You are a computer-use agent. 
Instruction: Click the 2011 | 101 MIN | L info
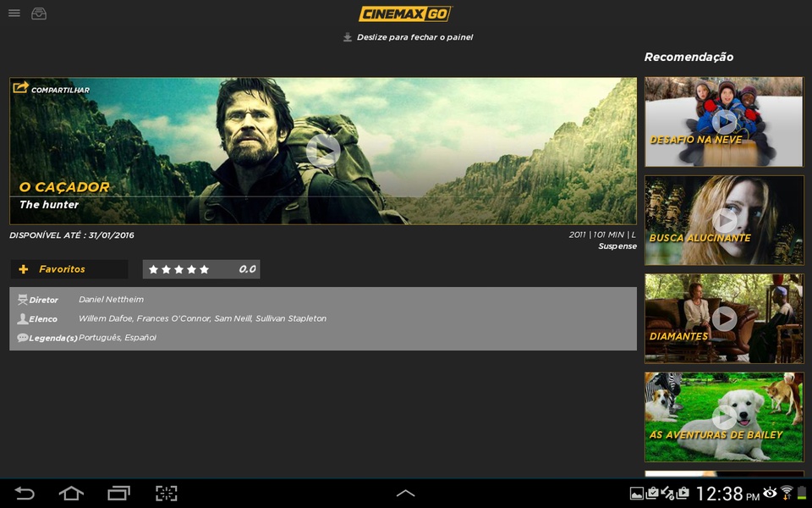pos(602,235)
